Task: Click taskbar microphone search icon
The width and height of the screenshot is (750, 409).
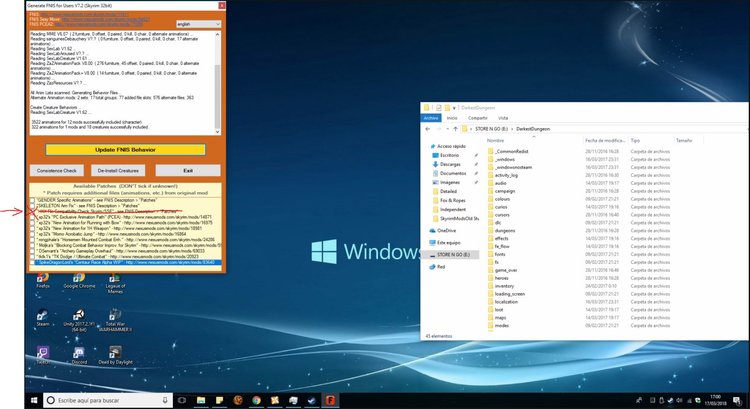Action: point(165,400)
